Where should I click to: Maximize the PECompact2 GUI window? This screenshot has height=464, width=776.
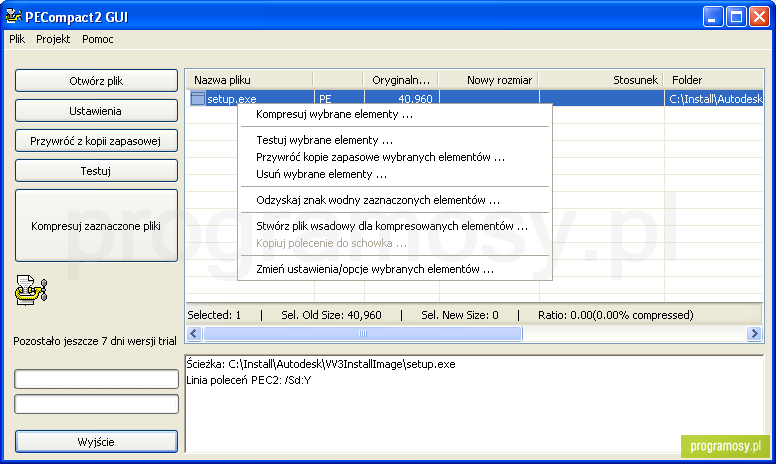tap(736, 17)
